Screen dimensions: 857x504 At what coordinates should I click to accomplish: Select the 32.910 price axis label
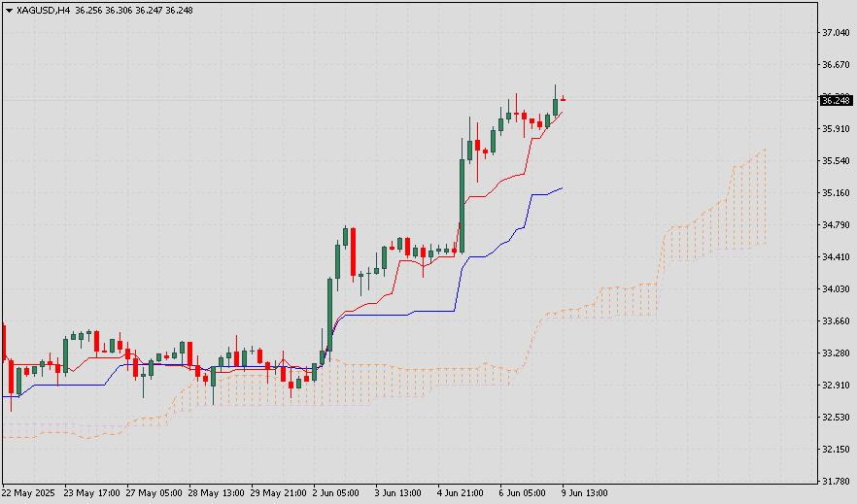point(837,386)
